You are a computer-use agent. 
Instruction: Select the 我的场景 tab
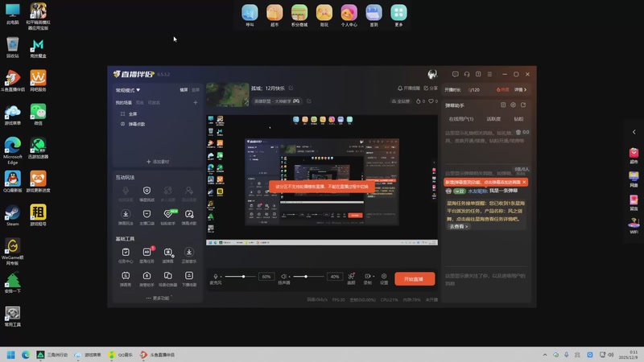[124, 103]
